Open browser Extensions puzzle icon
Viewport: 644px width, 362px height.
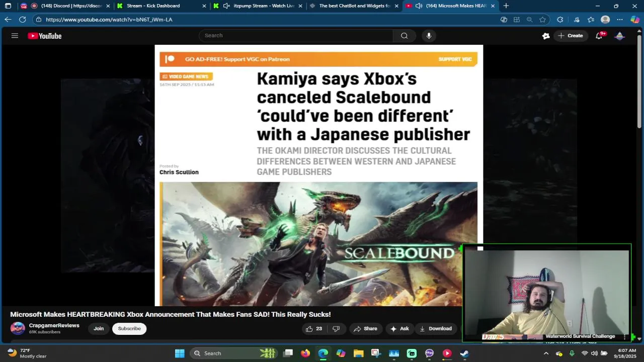560,20
